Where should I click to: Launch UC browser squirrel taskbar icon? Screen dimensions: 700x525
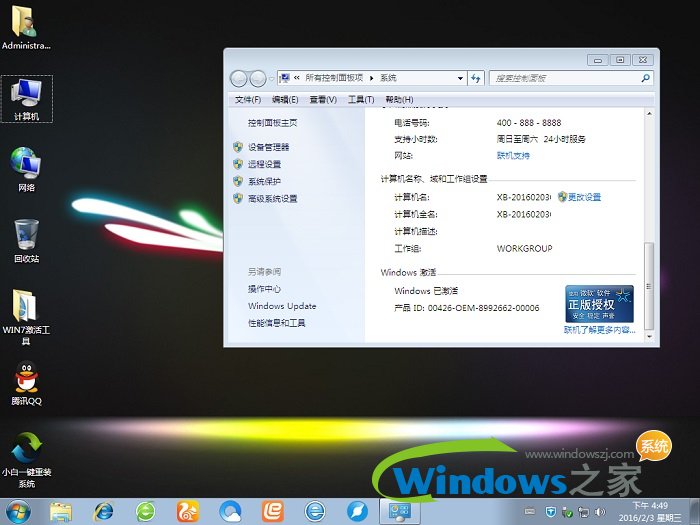[x=188, y=512]
